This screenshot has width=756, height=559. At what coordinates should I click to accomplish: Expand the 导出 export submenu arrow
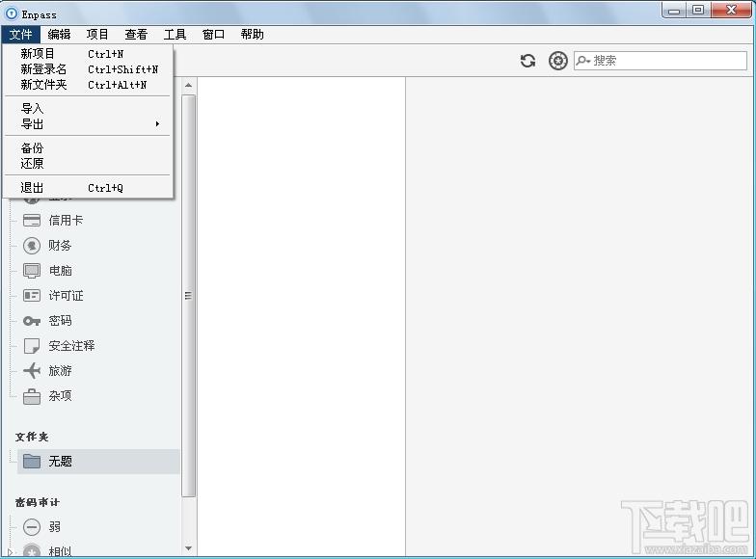pos(157,123)
